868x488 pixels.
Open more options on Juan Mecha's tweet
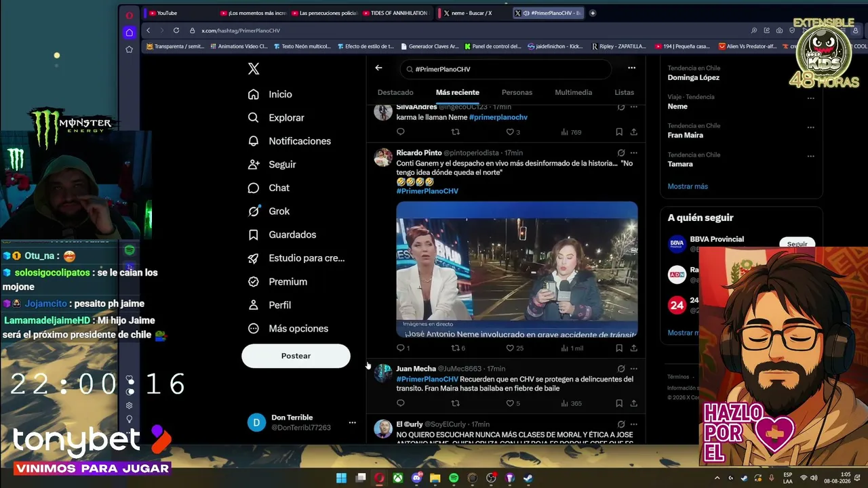coord(634,369)
